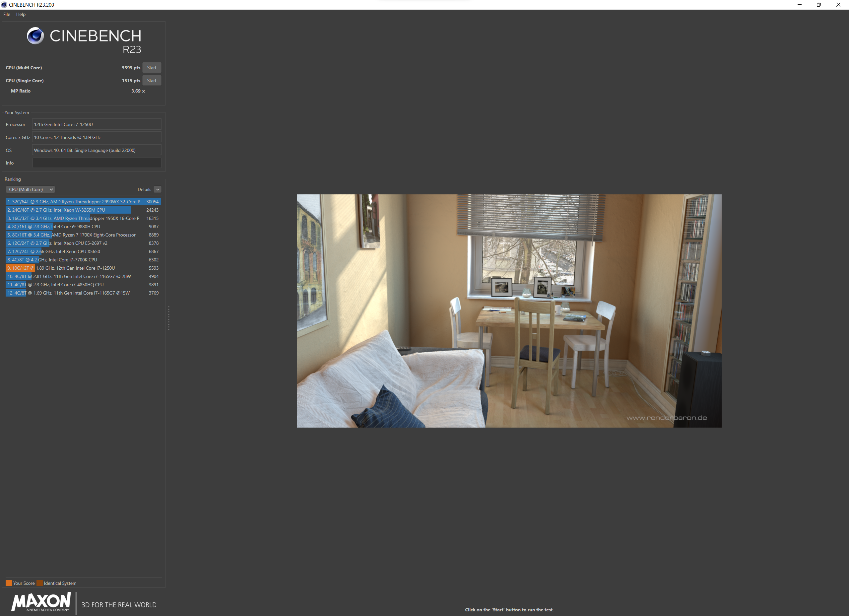Click the rendered room preview image
The width and height of the screenshot is (849, 616).
509,311
